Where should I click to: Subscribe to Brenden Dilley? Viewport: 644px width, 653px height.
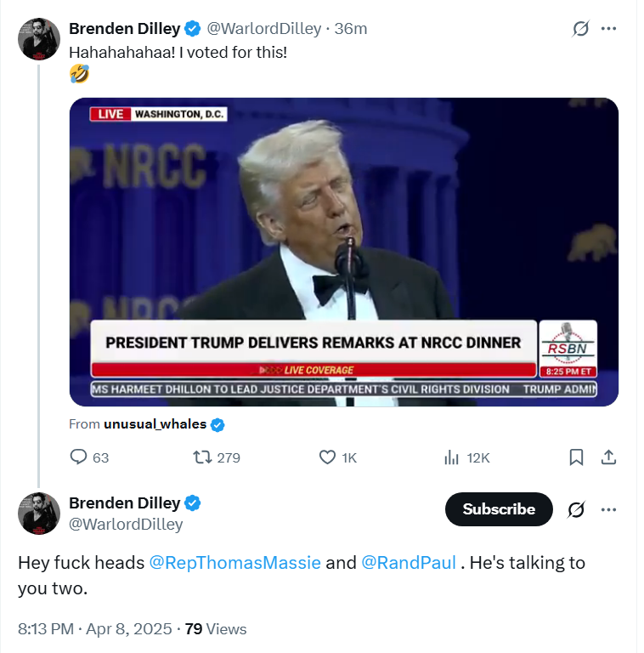[x=499, y=509]
